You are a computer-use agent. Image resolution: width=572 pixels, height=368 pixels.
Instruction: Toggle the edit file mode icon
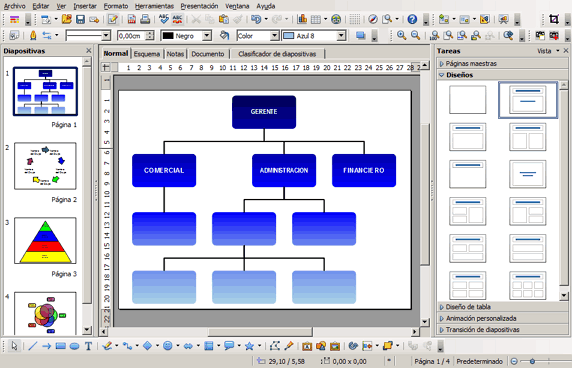(x=113, y=19)
